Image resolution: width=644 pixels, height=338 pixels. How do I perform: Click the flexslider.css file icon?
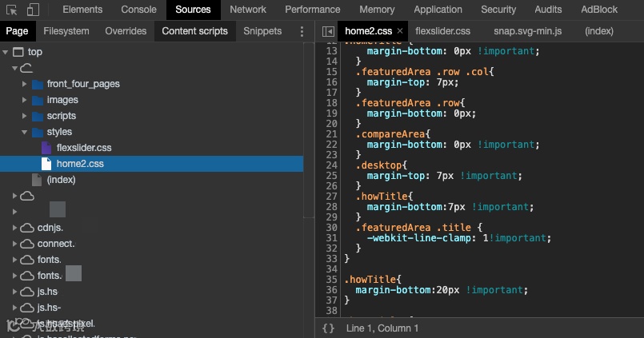click(46, 148)
